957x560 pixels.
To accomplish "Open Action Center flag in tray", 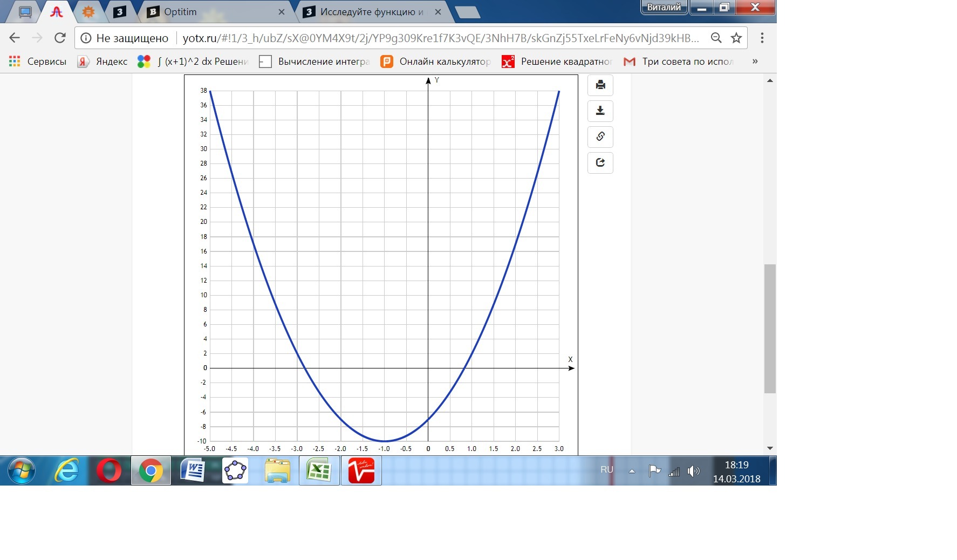I will pos(655,472).
